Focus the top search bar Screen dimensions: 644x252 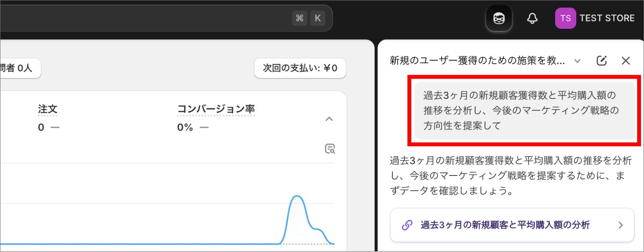point(165,18)
